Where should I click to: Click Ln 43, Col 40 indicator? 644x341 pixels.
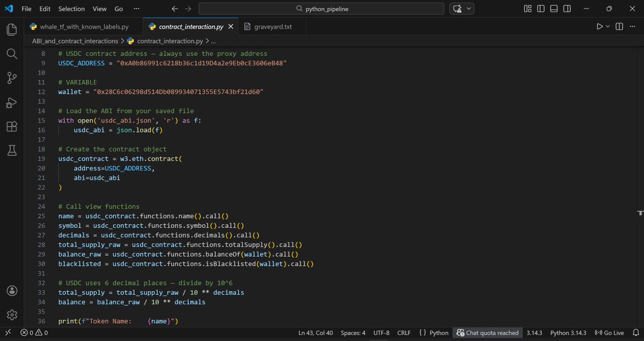click(x=316, y=333)
